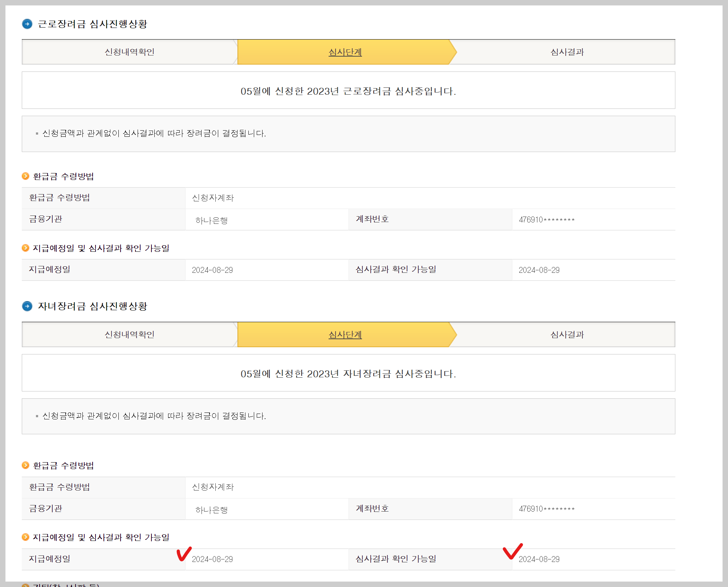The image size is (728, 587).
Task: Click the 근로장려금 심사중입니다 status message box
Action: (x=348, y=91)
